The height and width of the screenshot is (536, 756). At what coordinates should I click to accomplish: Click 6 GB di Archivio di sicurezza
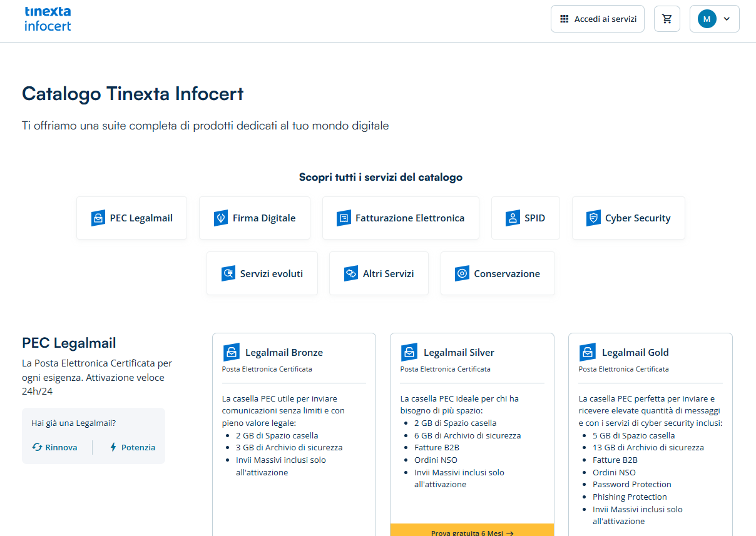(467, 435)
